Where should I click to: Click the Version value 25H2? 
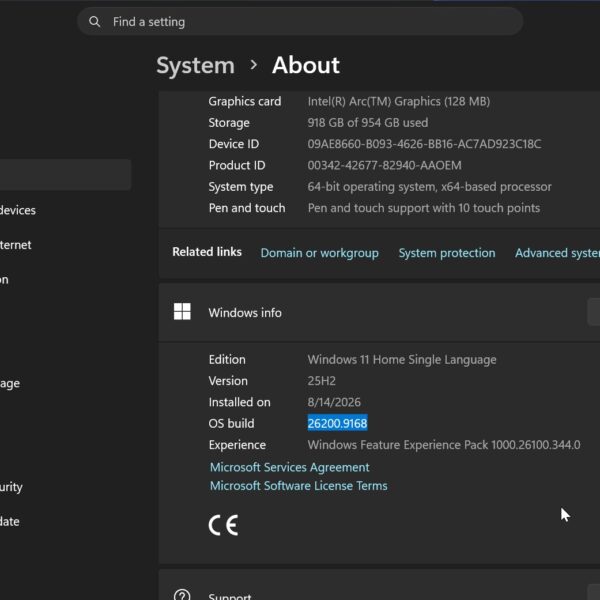coord(321,381)
